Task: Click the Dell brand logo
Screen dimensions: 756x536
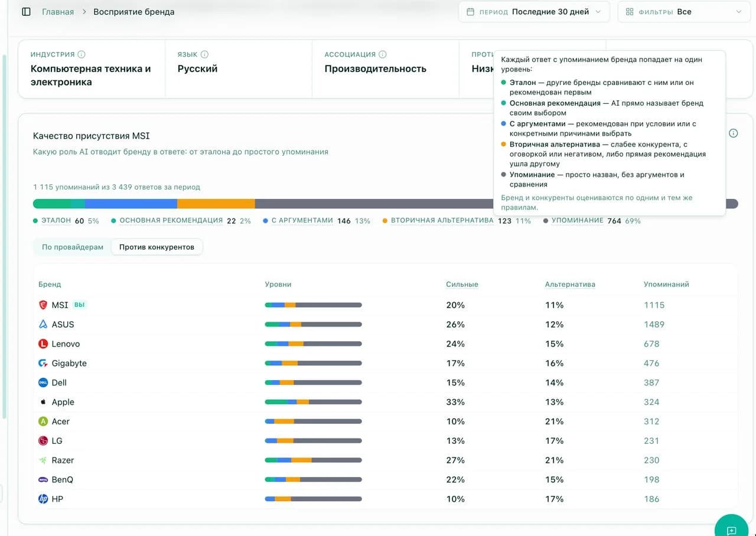Action: 43,383
